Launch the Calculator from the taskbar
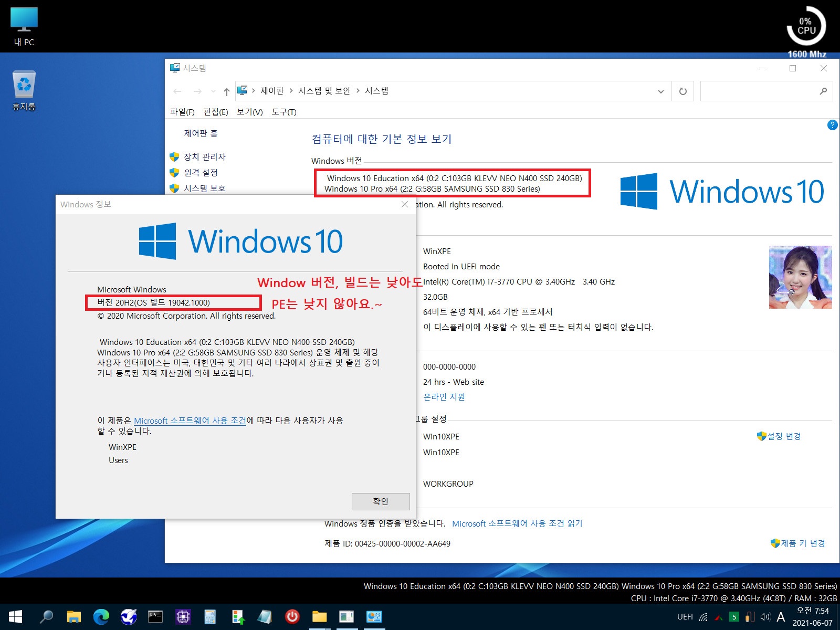The image size is (840, 630). coord(210,616)
